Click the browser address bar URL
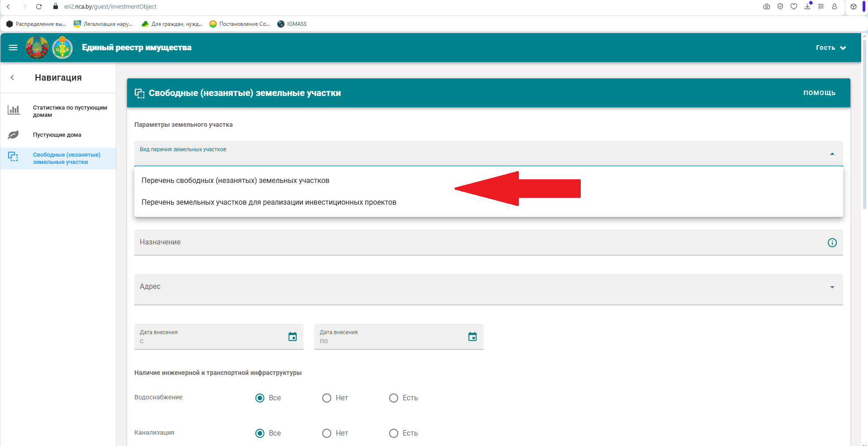 tap(110, 6)
